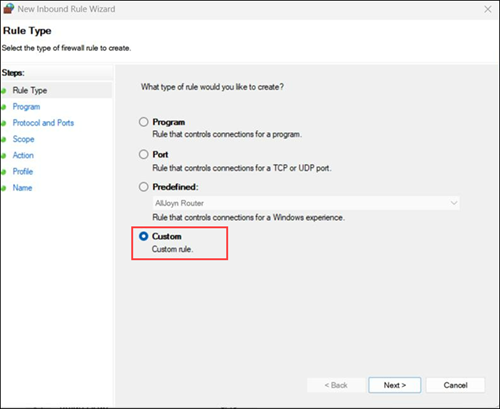Click the Rule Type page heading
Screen dimensions: 500x409
pyautogui.click(x=27, y=31)
